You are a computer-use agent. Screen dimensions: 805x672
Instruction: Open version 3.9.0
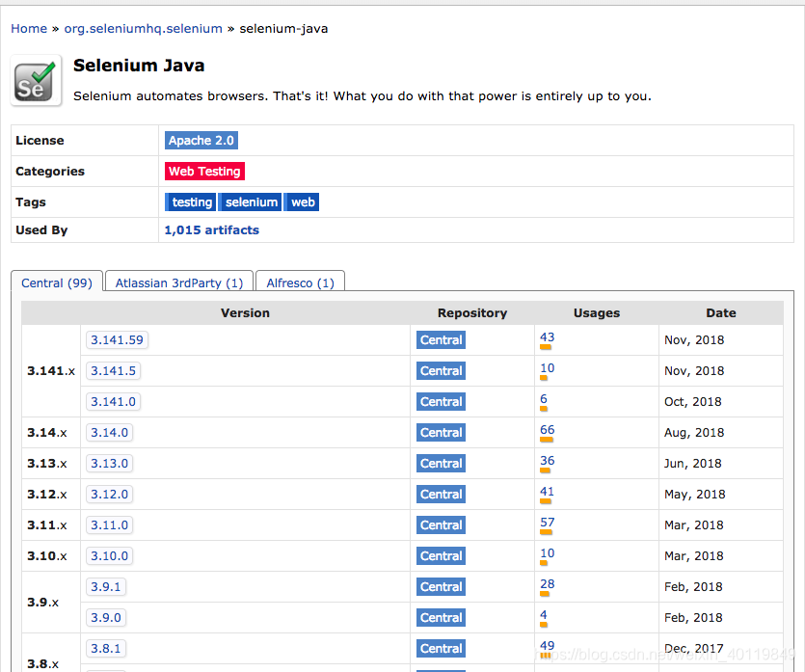point(106,617)
